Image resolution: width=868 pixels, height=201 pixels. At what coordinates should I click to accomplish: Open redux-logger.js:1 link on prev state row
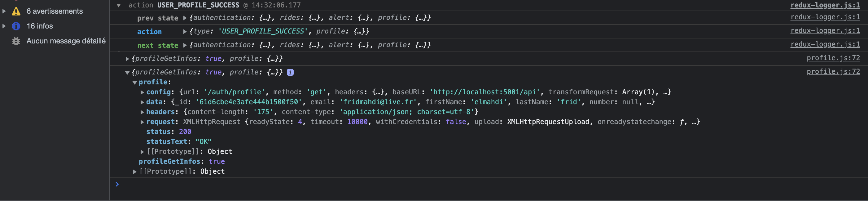[825, 17]
